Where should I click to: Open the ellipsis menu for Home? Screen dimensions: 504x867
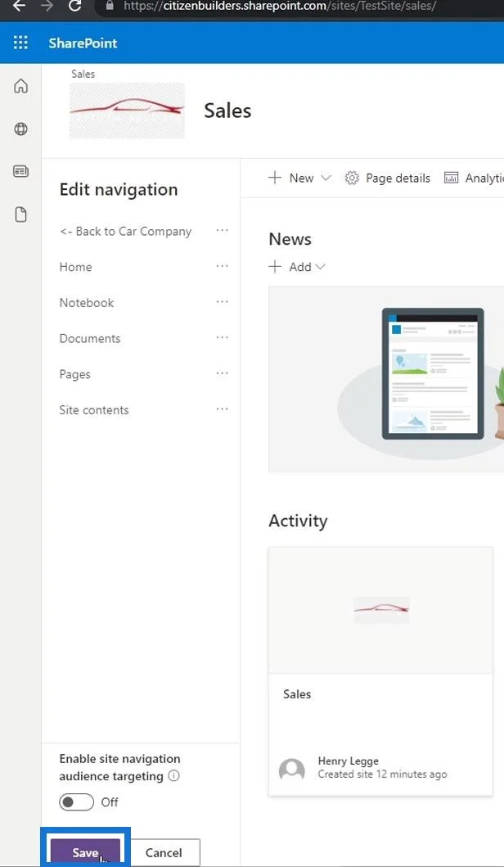click(223, 267)
